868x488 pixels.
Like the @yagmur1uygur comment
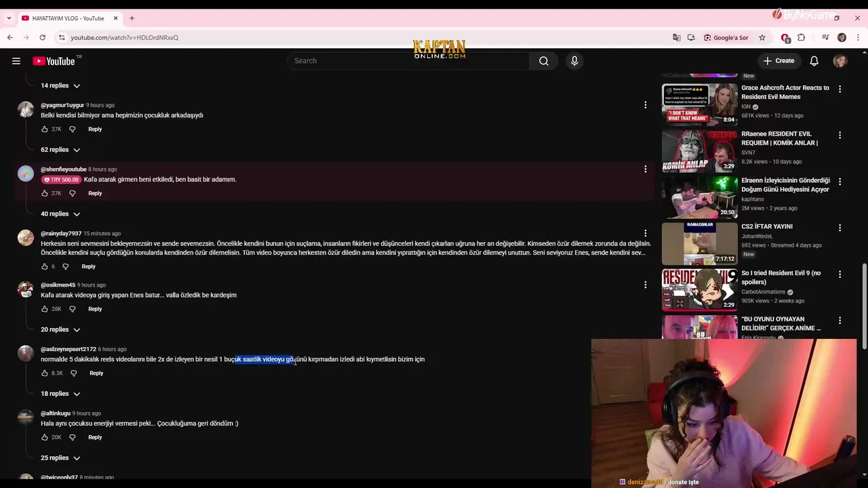[x=45, y=129]
